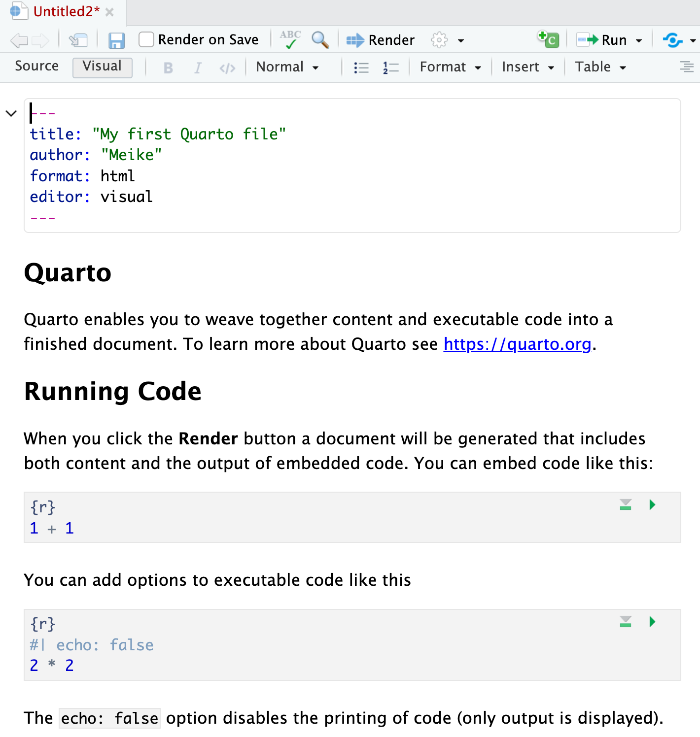This screenshot has height=737, width=700.
Task: Close the Untitled2 tab
Action: 110,12
